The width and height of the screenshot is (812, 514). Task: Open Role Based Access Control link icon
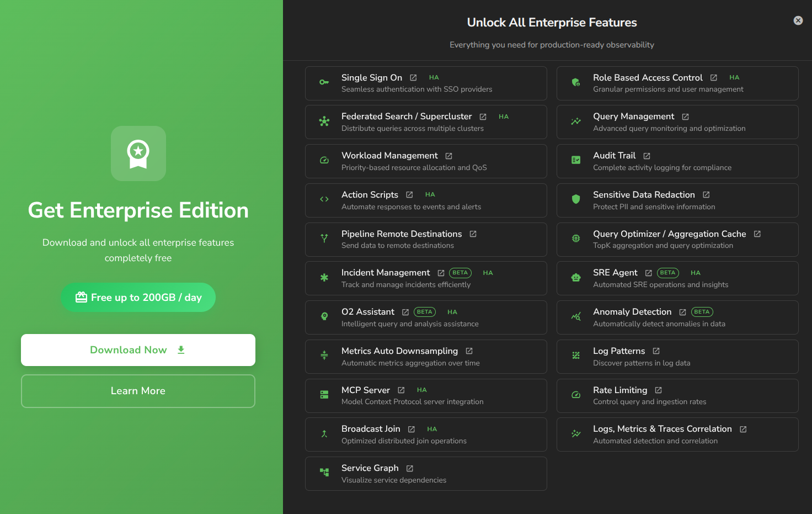click(713, 78)
